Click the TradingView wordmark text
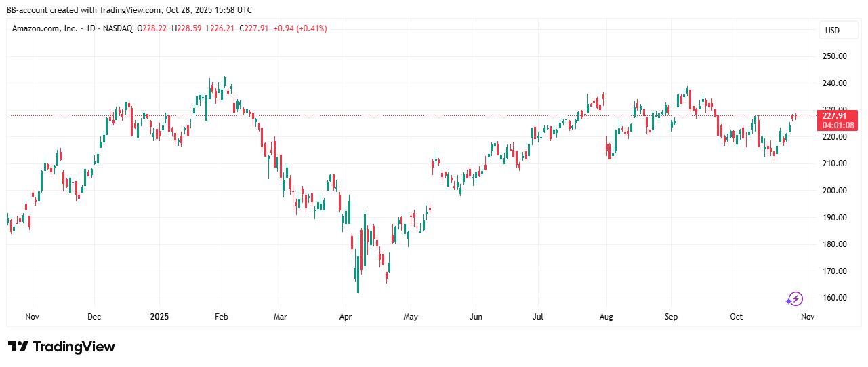 [74, 347]
